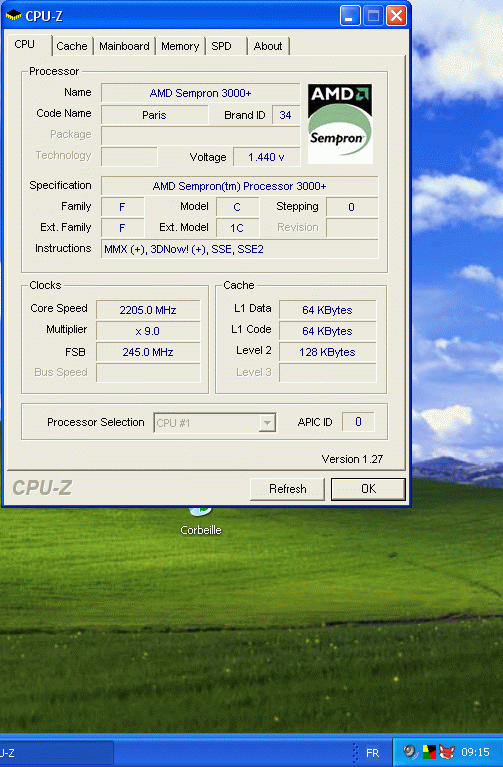Click the Model value C
Screen dimensions: 503x767
[x=237, y=207]
